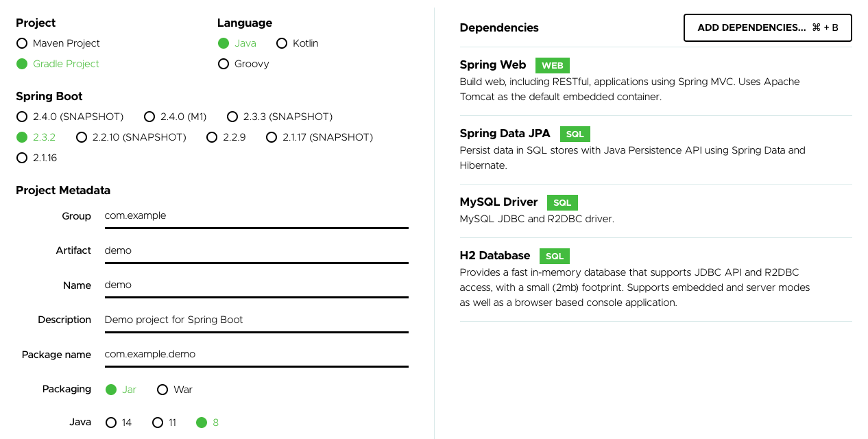
Task: Click the WEB tag next to Spring Web
Action: pos(552,65)
